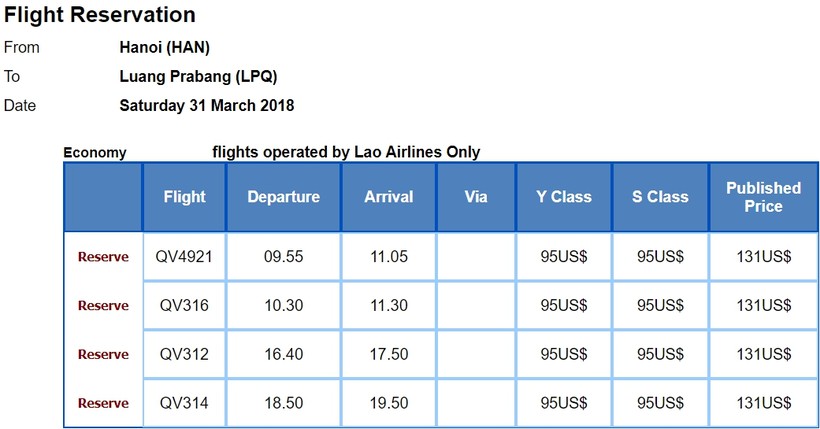Click Y Class price for QV314
The image size is (820, 429).
pos(563,404)
